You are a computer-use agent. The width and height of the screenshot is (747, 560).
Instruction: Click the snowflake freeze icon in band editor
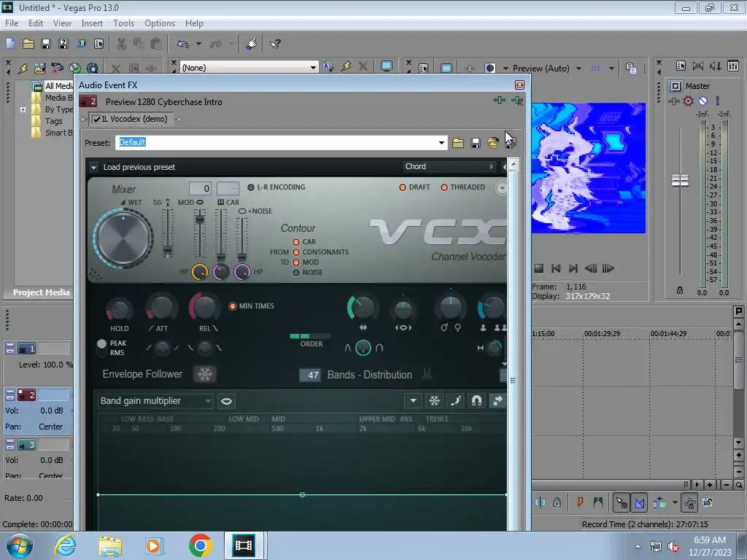pos(434,400)
